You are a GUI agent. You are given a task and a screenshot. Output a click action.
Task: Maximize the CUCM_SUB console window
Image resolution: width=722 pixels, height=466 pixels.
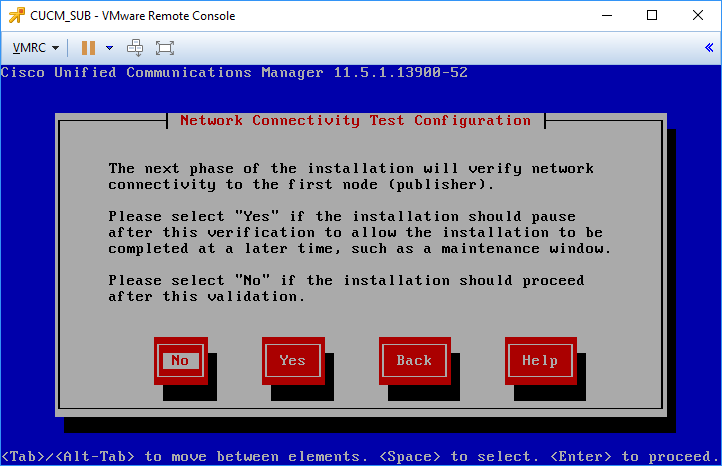point(652,15)
